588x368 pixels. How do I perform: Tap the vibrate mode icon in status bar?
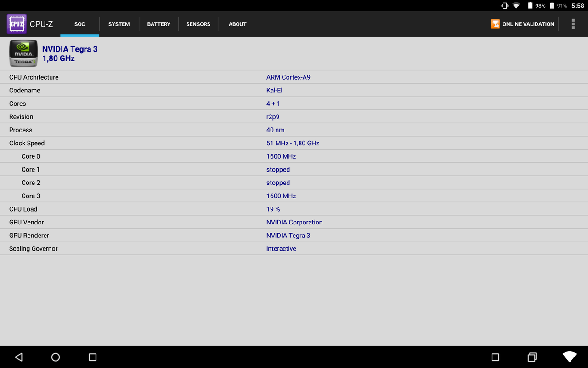tap(505, 6)
